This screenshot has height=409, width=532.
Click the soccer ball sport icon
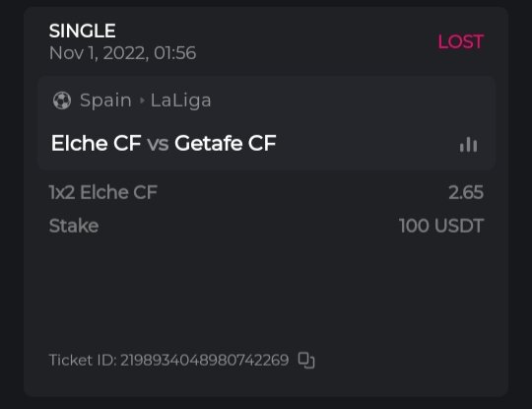pos(62,101)
